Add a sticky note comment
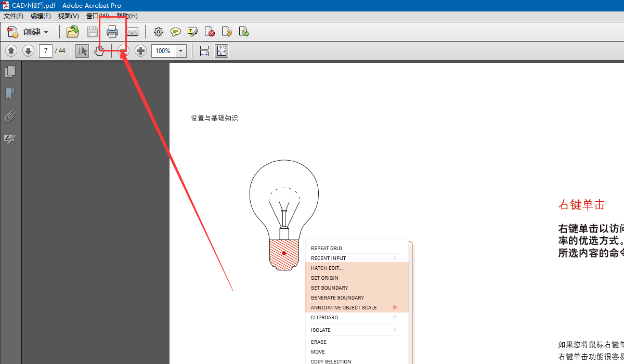The width and height of the screenshot is (624, 364). 175,32
